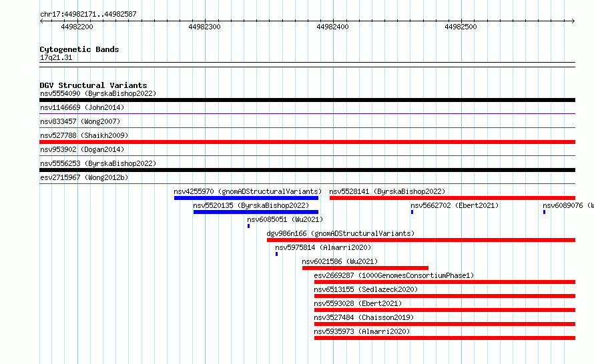Click dgv986n166 (gnomADStructuralVariants) label
This screenshot has width=594, height=364.
click(340, 233)
